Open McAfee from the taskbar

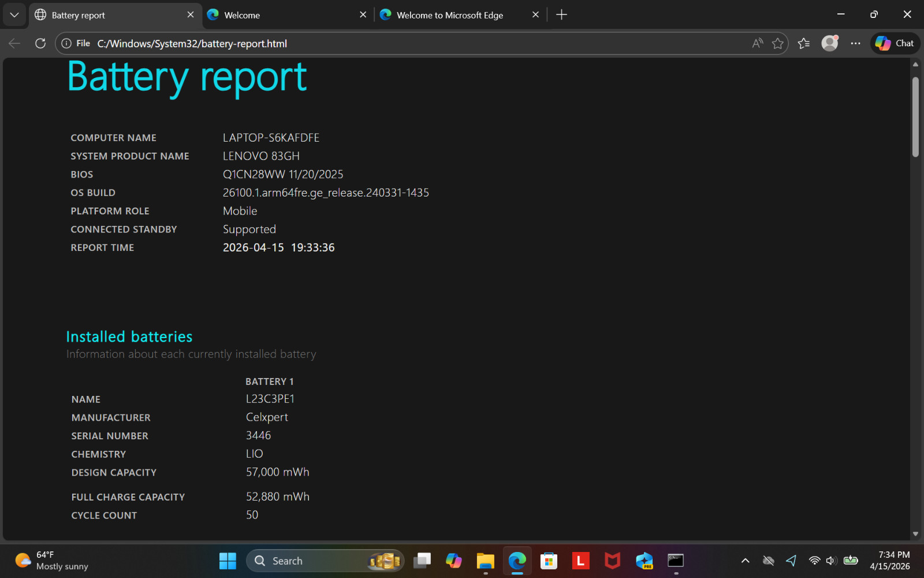612,561
